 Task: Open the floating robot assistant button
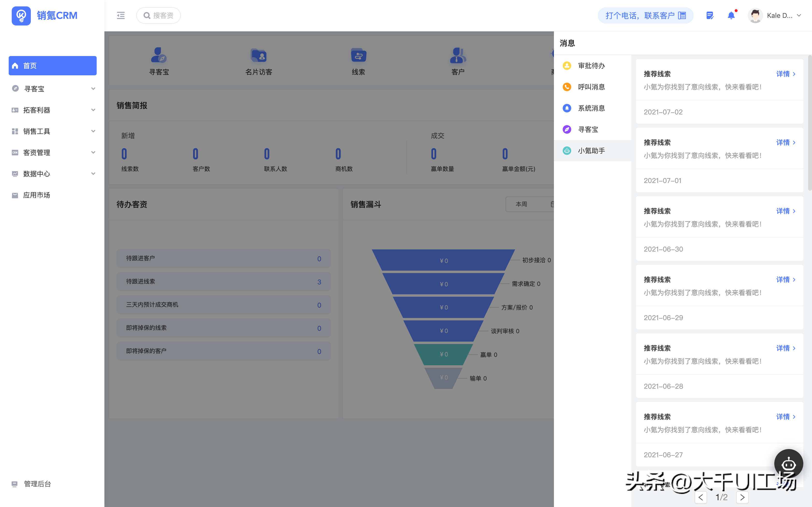(x=788, y=464)
